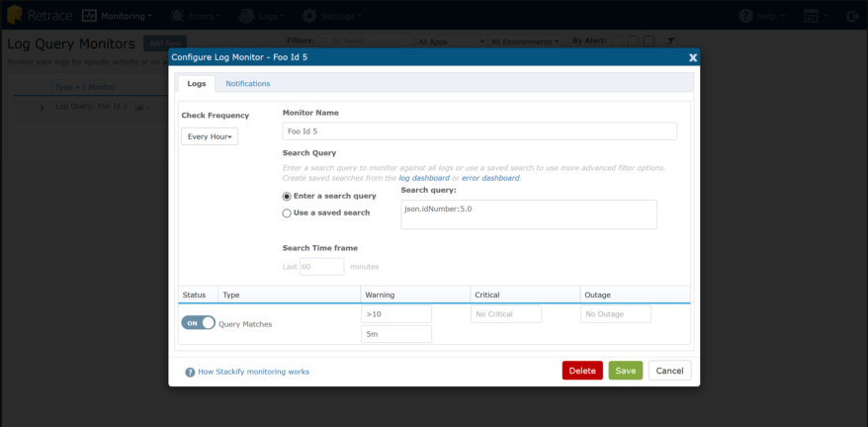Click the No Outage threshold field
Viewport: 868px width, 427px height.
pos(616,314)
